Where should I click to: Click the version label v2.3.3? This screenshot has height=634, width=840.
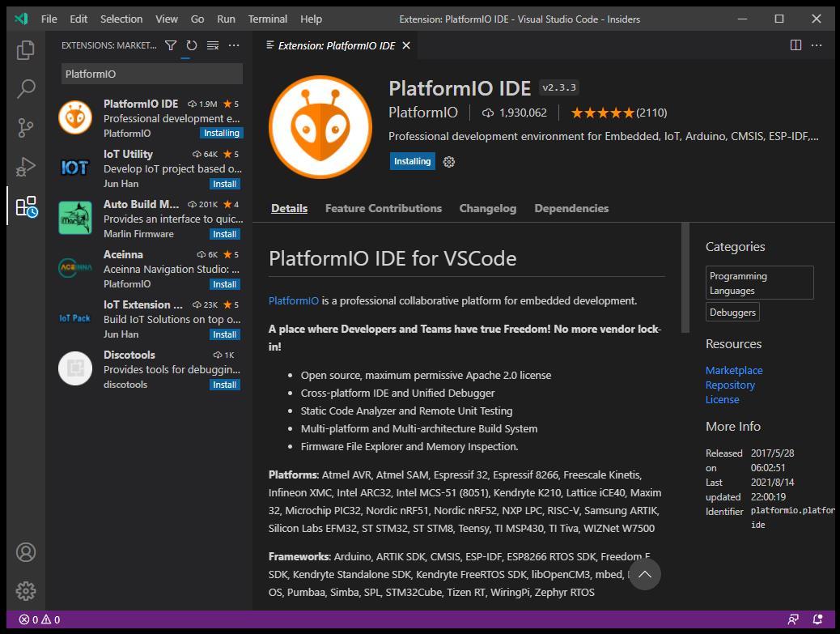tap(558, 88)
